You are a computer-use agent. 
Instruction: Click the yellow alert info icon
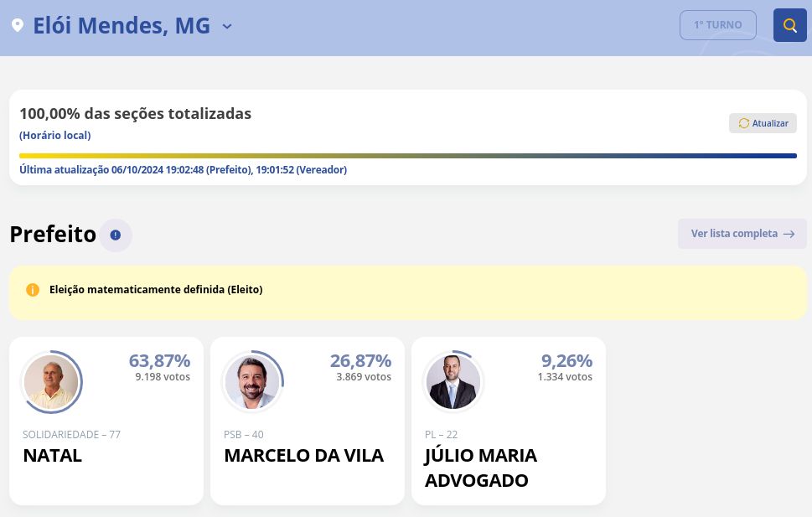point(33,290)
